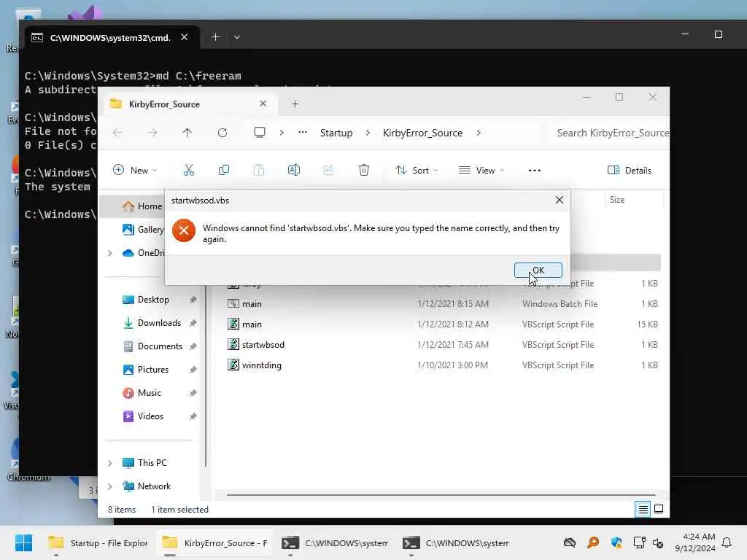
Task: Click the Cut scissors icon in Explorer toolbar
Action: click(189, 170)
